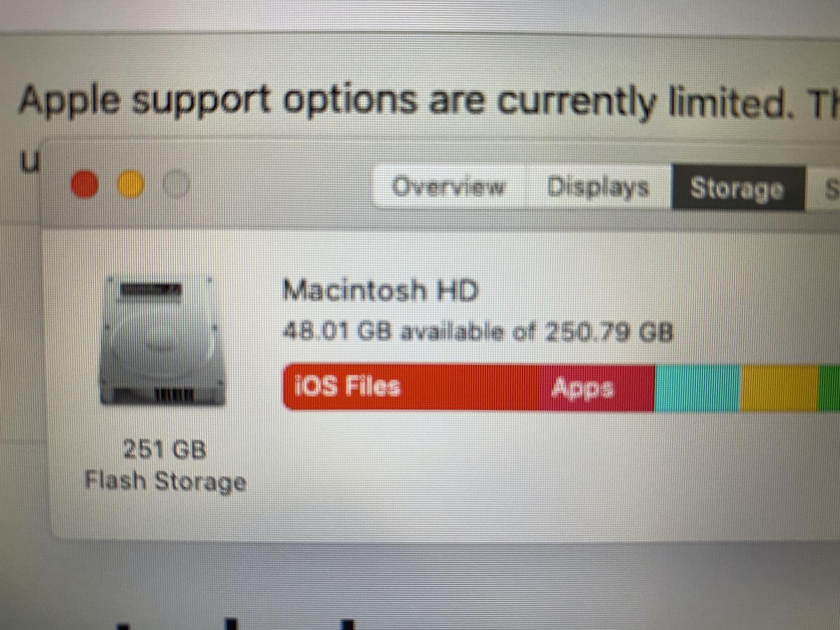The height and width of the screenshot is (630, 840).
Task: Click empty title bar left of Overview
Action: (x=280, y=187)
